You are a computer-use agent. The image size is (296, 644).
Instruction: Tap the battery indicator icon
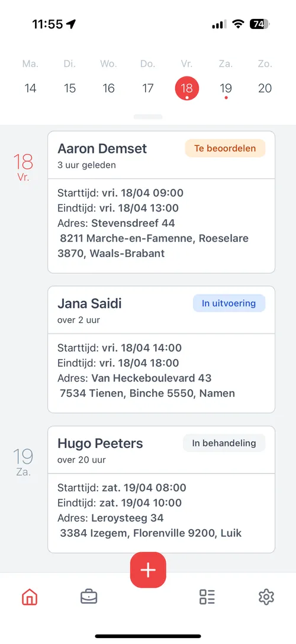259,24
